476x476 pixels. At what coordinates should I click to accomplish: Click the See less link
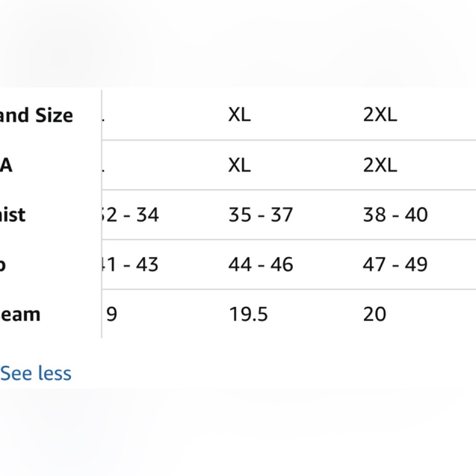[36, 373]
